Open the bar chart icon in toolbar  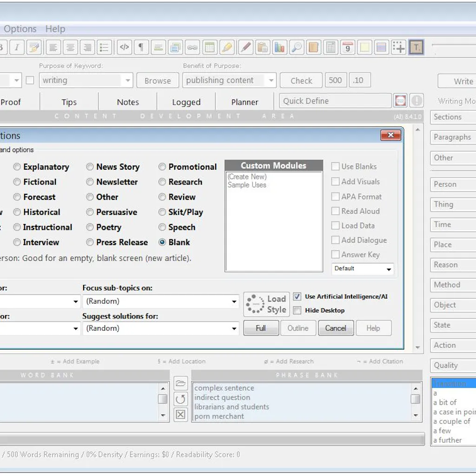pyautogui.click(x=279, y=47)
